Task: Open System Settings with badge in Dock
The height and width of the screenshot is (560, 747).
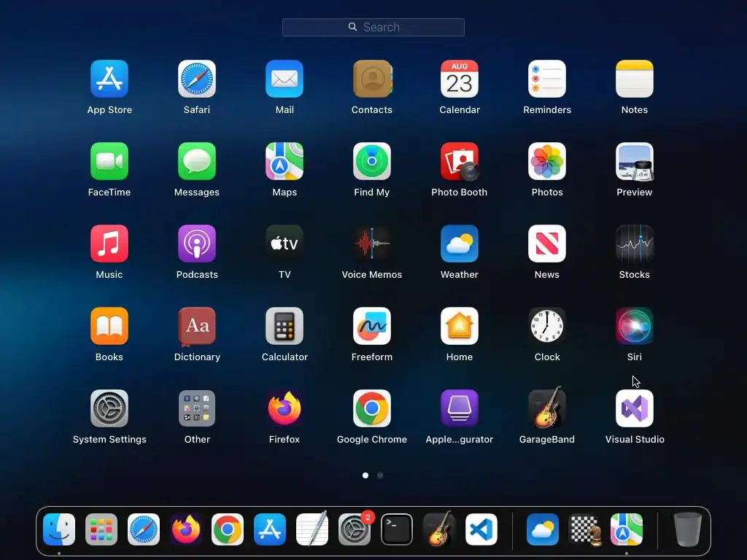Action: 355,529
